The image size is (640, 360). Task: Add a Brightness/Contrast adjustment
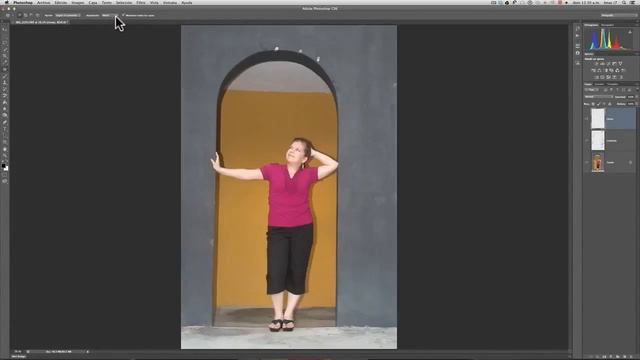(x=597, y=64)
